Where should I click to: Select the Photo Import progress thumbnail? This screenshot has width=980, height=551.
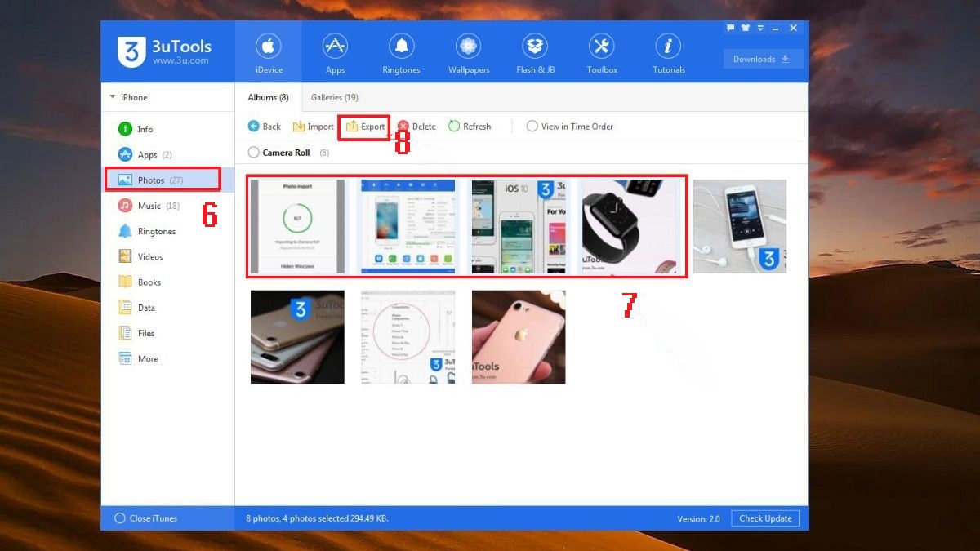pos(298,226)
